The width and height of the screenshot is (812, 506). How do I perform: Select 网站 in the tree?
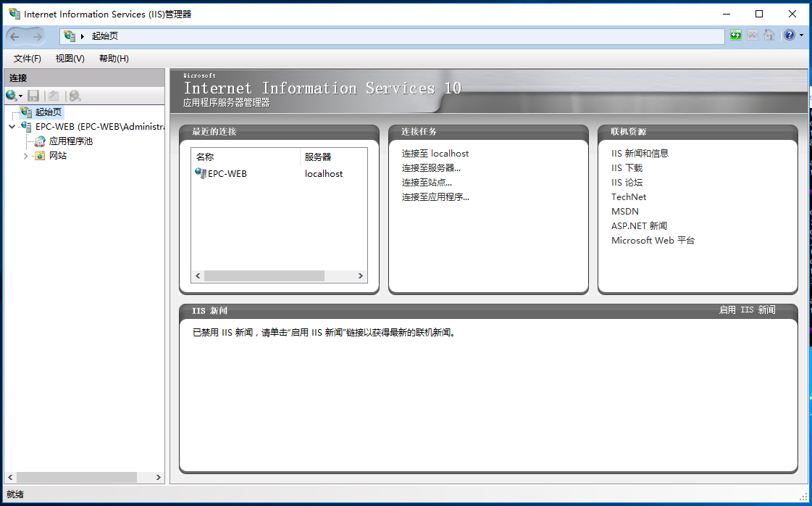58,156
